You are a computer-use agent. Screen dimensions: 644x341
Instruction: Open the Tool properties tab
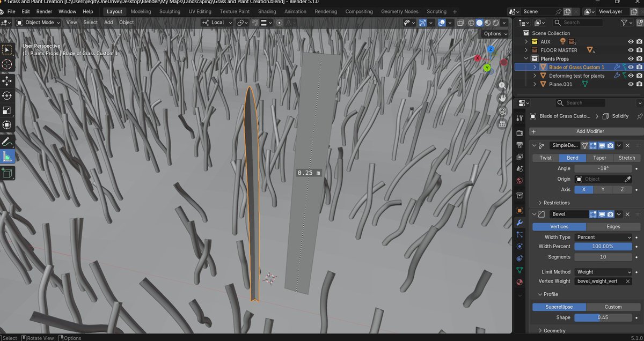pos(519,118)
